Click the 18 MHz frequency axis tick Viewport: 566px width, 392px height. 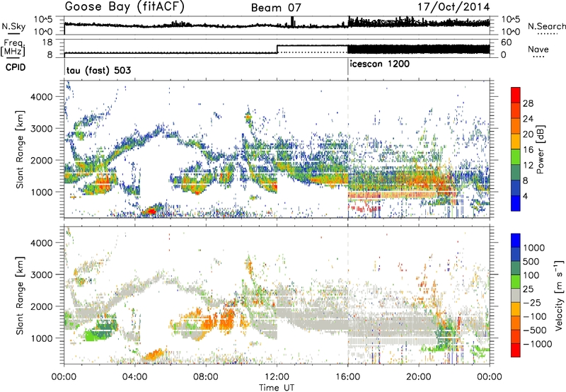tap(47, 42)
